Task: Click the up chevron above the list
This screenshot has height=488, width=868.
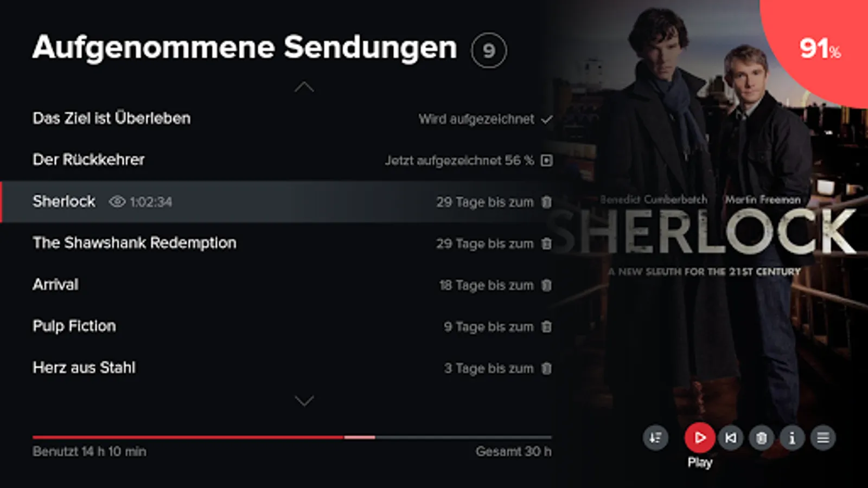Action: click(304, 87)
